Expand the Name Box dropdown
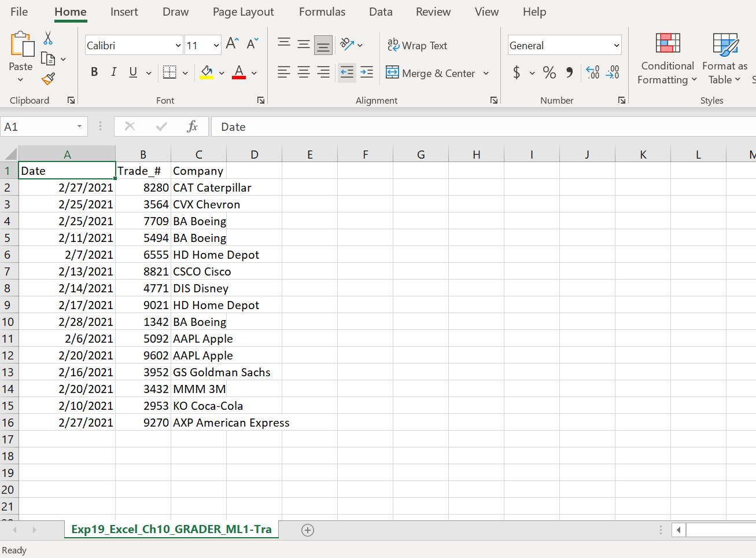The height and width of the screenshot is (558, 756). click(x=79, y=127)
